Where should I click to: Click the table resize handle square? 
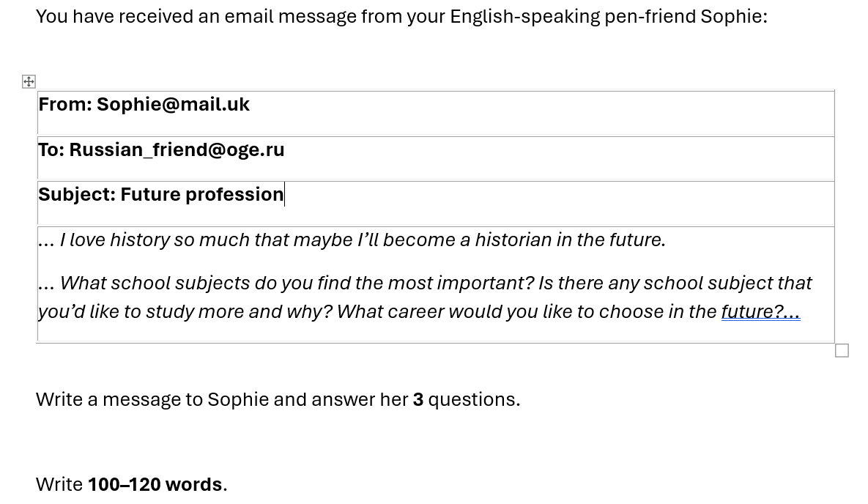(x=842, y=351)
